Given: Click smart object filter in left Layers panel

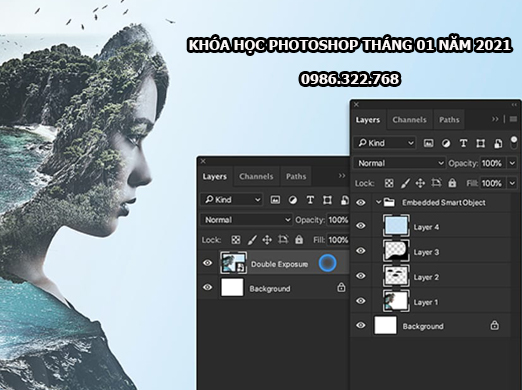Looking at the screenshot, I should (345, 200).
